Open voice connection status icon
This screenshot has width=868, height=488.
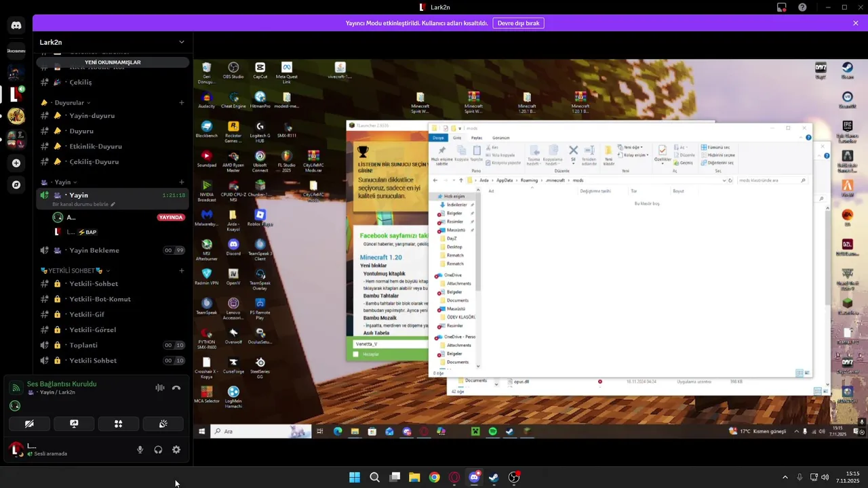point(16,388)
